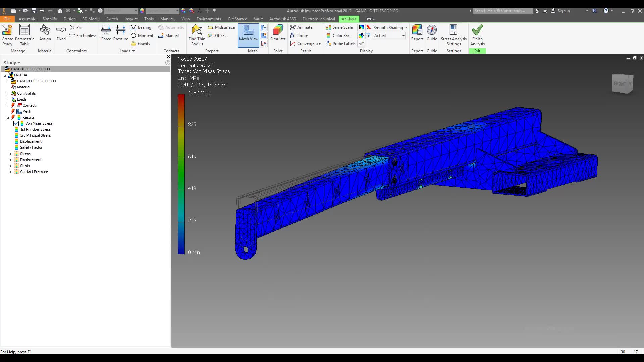644x362 pixels.
Task: Toggle the Von Mises Stress checkbox
Action: click(x=16, y=123)
